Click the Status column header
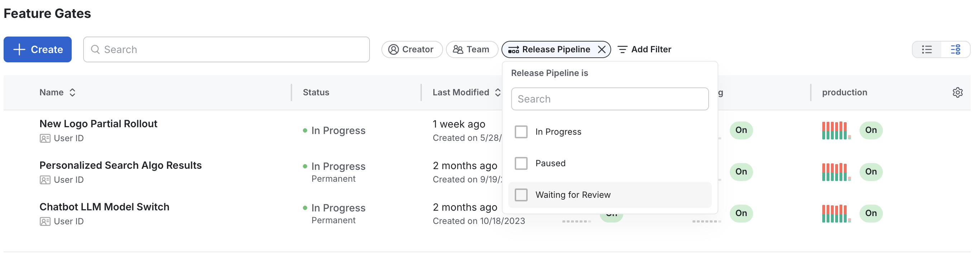980x258 pixels. pos(316,92)
